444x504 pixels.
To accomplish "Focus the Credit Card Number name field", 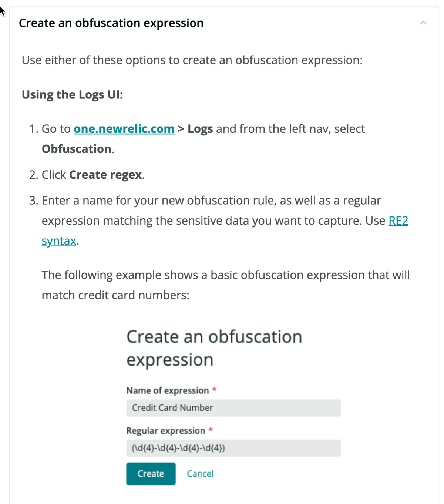I will pyautogui.click(x=233, y=408).
